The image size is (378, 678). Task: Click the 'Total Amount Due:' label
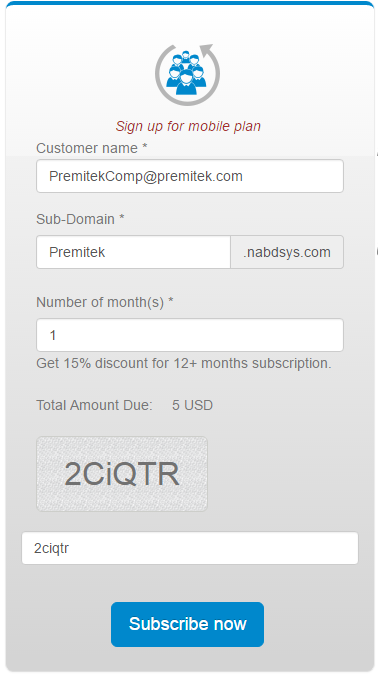pyautogui.click(x=94, y=405)
